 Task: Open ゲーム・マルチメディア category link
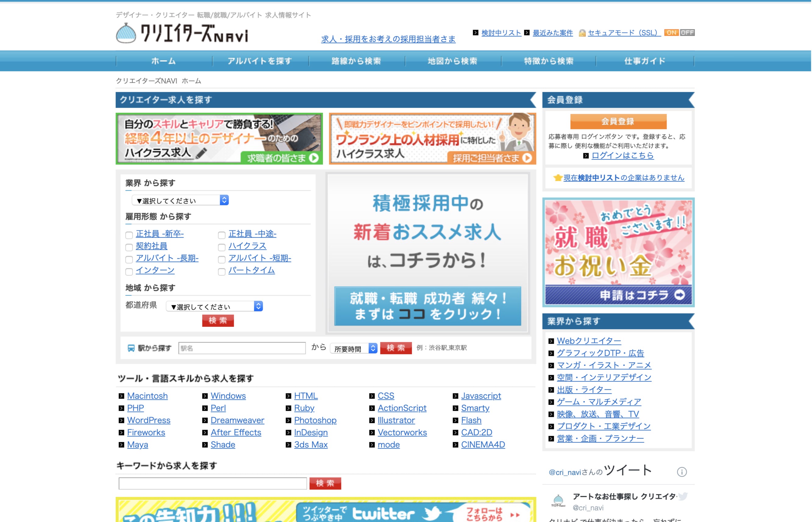click(x=599, y=402)
